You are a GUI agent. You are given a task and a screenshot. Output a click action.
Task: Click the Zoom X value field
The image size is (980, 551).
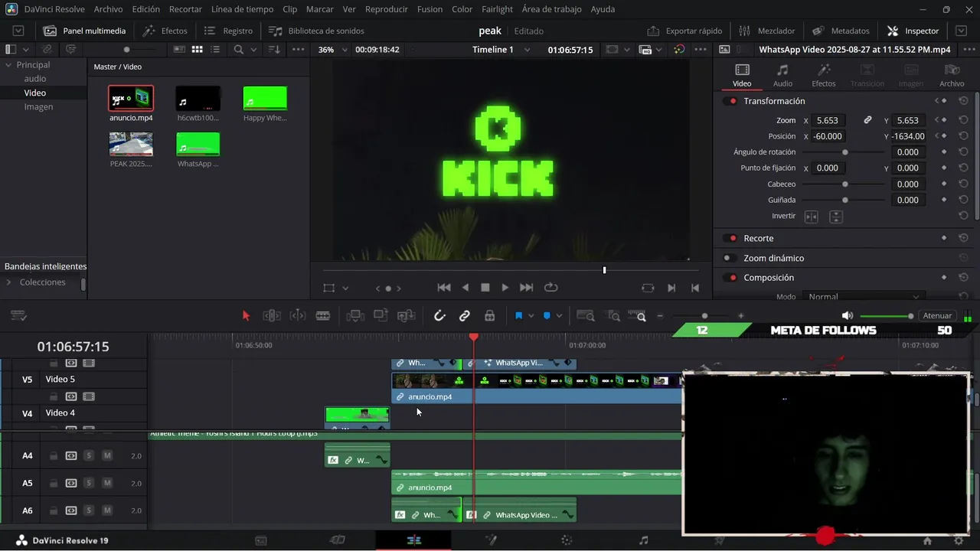[x=829, y=120]
